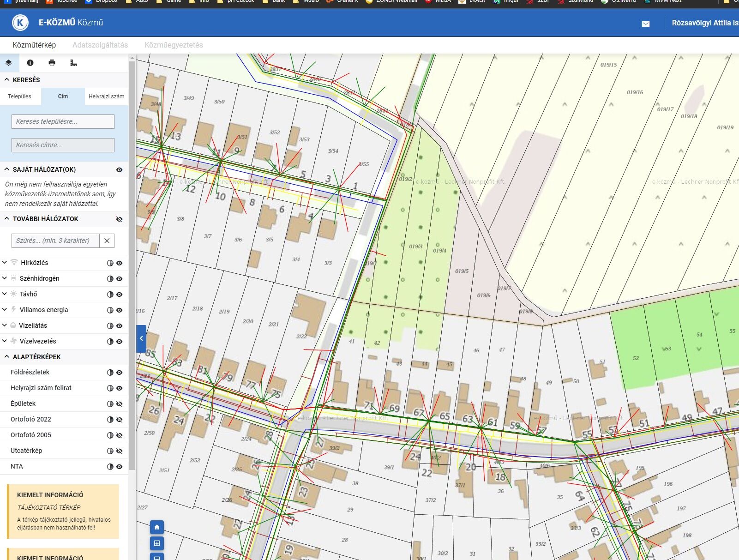
Task: Open the info tool icon
Action: tap(30, 63)
